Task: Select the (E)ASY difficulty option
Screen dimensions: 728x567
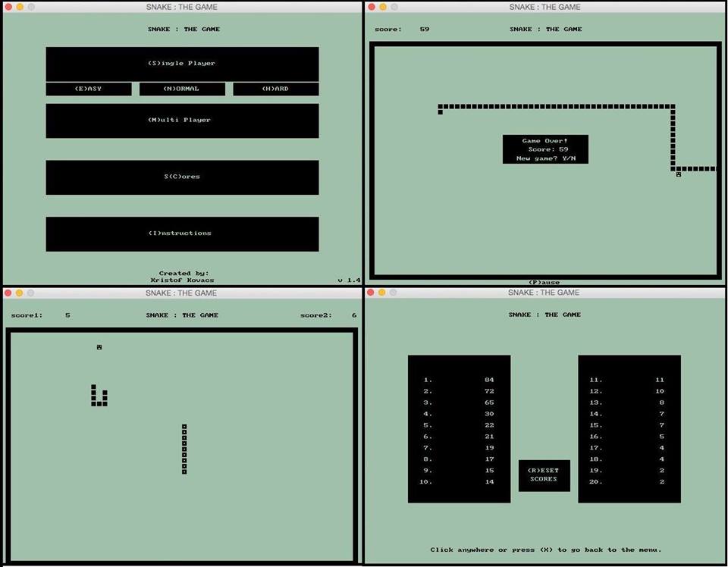Action: click(x=89, y=89)
